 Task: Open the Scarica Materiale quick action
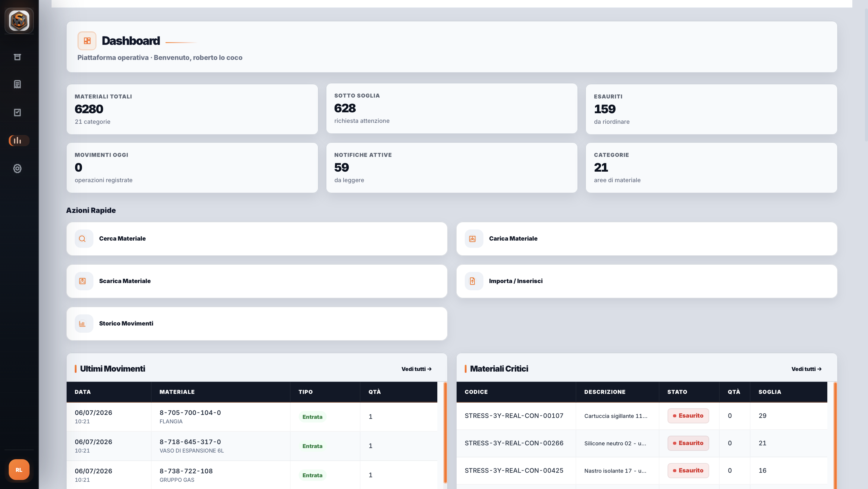257,281
